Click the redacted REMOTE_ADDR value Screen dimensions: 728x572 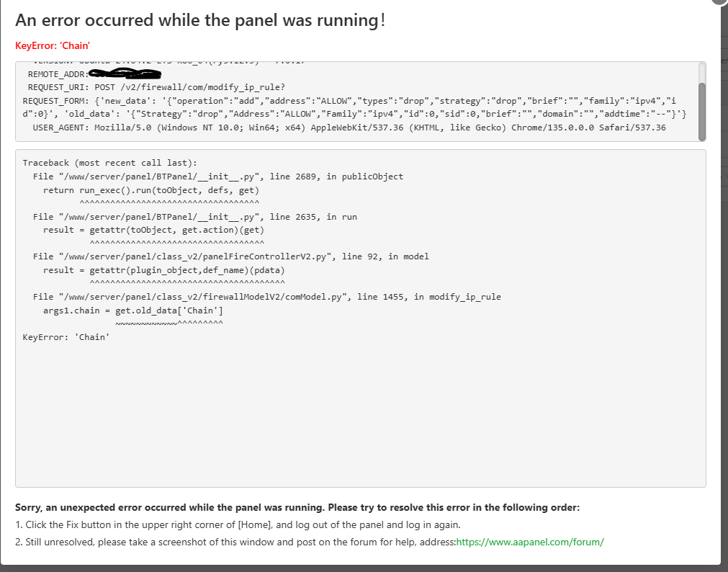tap(124, 73)
